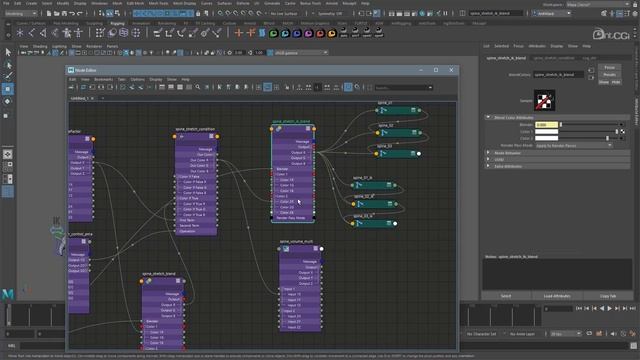Click the lock icon in status line
This screenshot has width=640, height=360.
point(198,13)
